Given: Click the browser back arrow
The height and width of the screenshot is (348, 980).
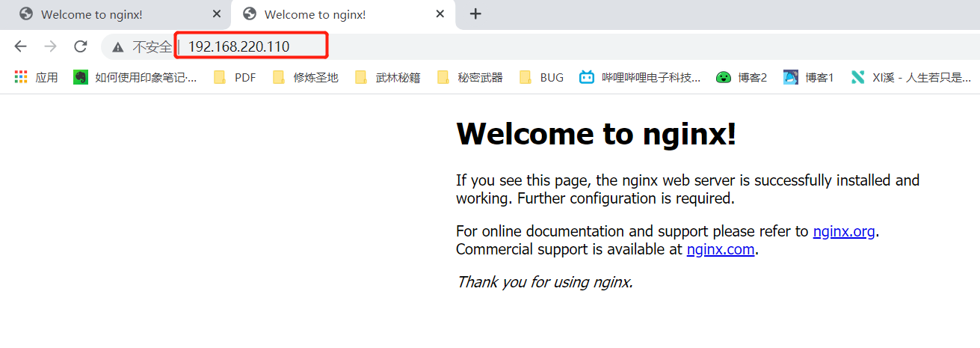Looking at the screenshot, I should coord(20,46).
